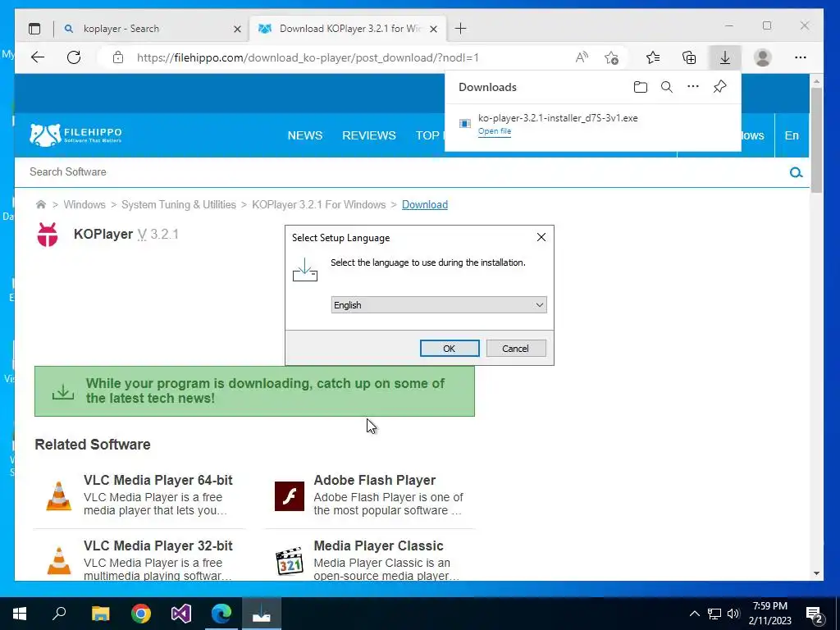Click the Edge browser taskbar icon

tap(221, 614)
